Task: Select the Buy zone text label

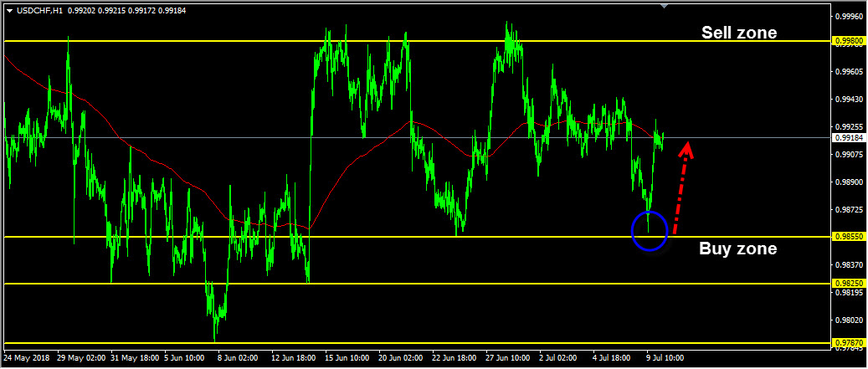Action: point(738,249)
